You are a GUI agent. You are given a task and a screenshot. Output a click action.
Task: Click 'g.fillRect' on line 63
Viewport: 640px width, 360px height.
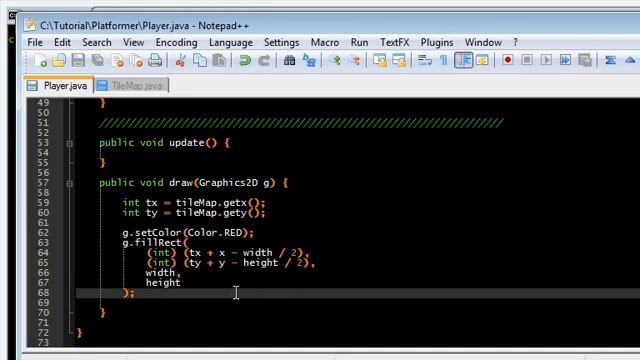[152, 243]
